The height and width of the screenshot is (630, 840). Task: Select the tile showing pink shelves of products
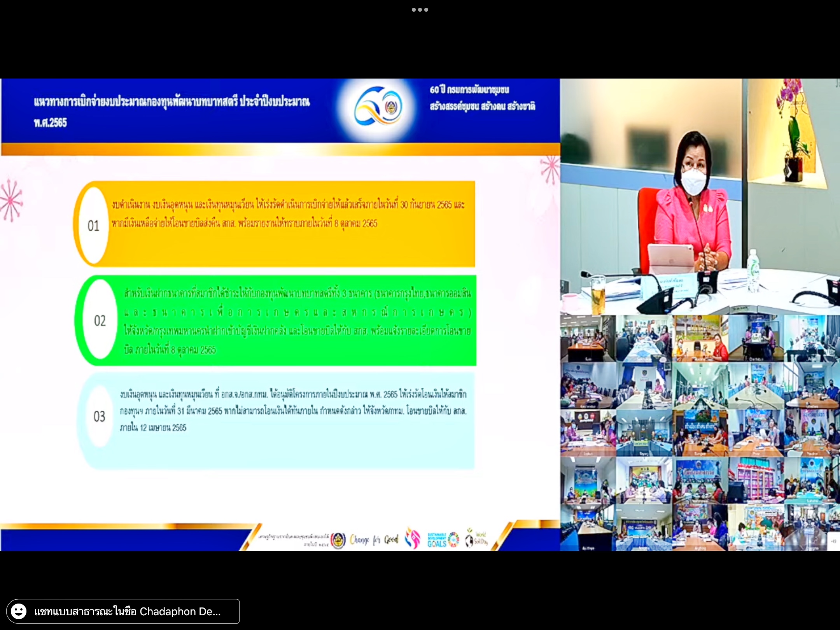click(756, 480)
